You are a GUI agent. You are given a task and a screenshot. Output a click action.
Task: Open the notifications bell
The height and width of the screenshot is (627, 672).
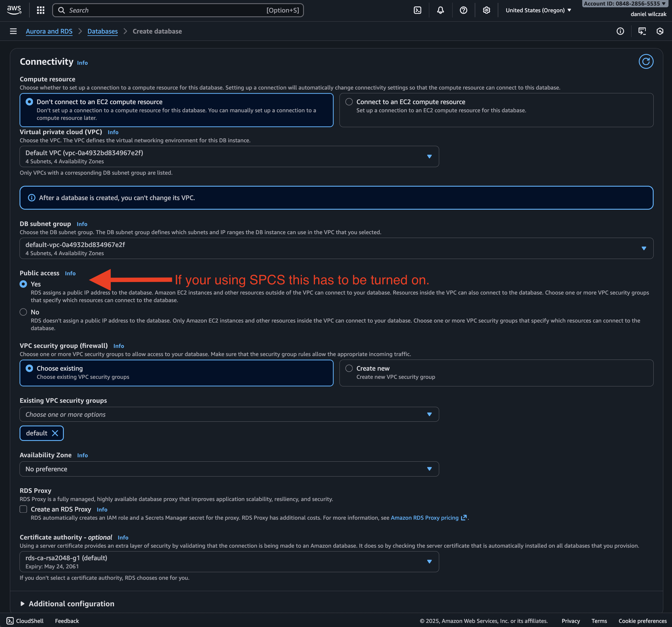[440, 10]
